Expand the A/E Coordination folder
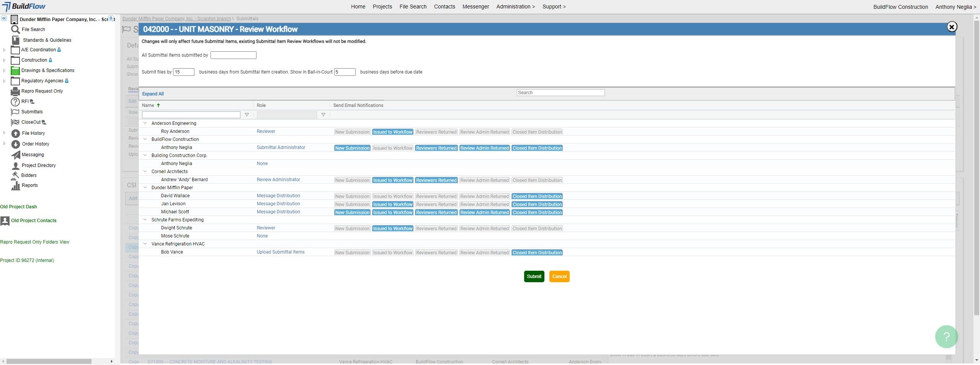This screenshot has height=365, width=980. (x=4, y=50)
